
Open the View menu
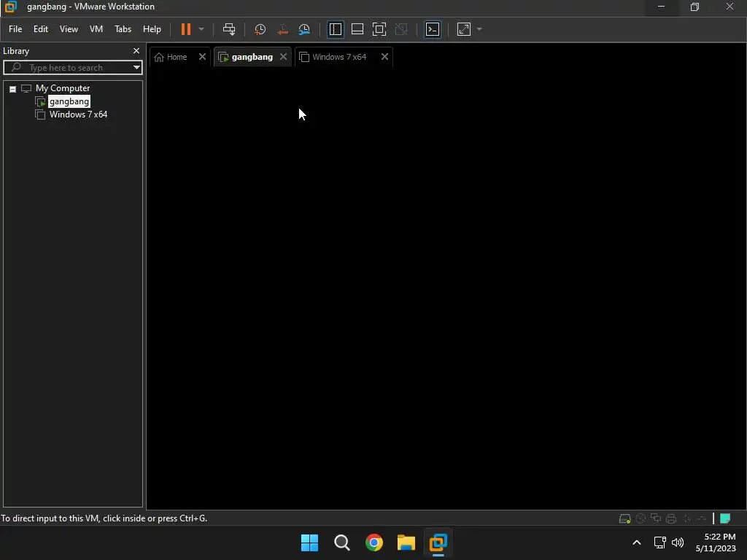point(69,29)
